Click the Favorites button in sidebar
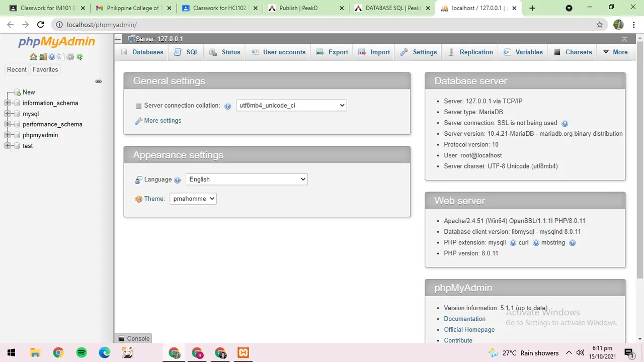Image resolution: width=644 pixels, height=362 pixels. click(45, 70)
